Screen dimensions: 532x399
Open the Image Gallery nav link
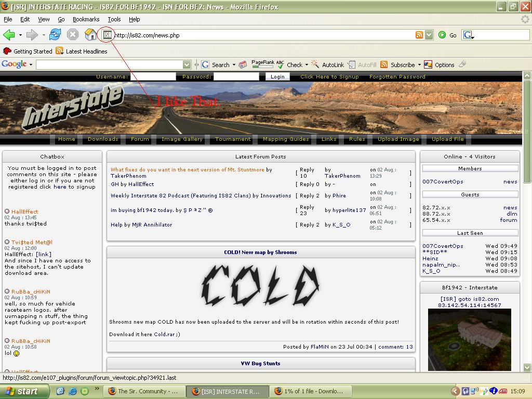(x=182, y=139)
